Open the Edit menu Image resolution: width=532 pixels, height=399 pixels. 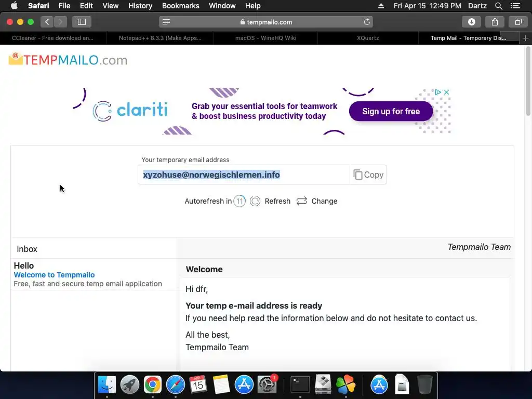[x=86, y=6]
